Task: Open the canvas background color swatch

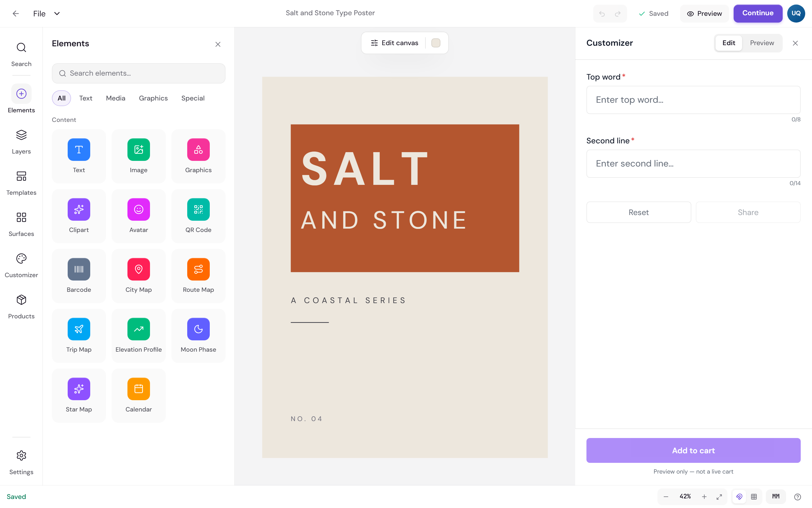Action: (x=436, y=43)
